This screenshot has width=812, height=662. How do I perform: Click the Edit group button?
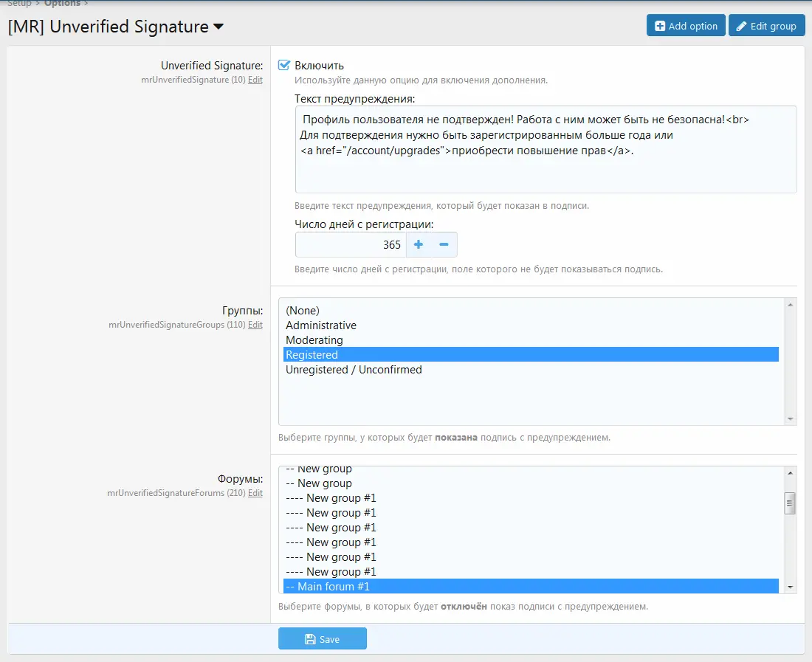point(766,26)
